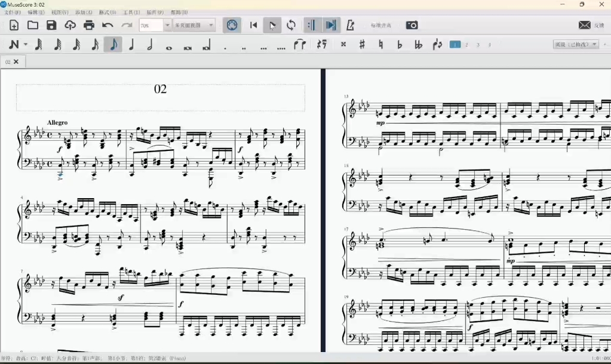The height and width of the screenshot is (364, 611).
Task: Rewind playback to start
Action: 254,25
